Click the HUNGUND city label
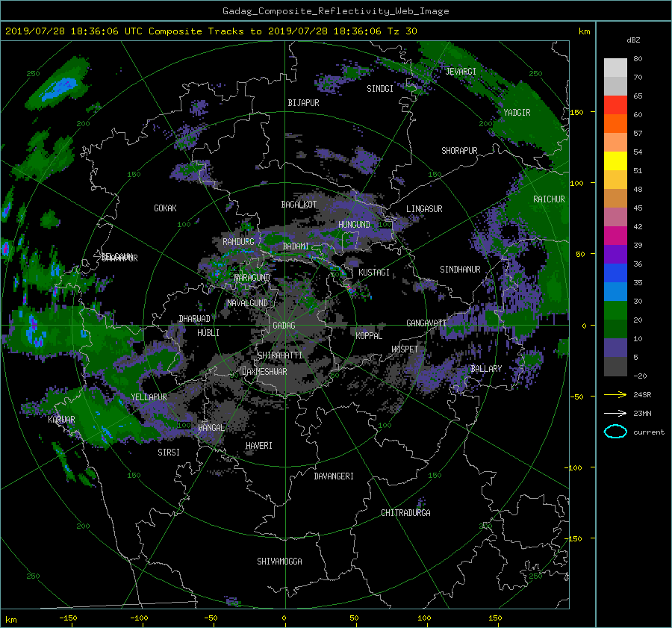This screenshot has height=628, width=672. (354, 225)
